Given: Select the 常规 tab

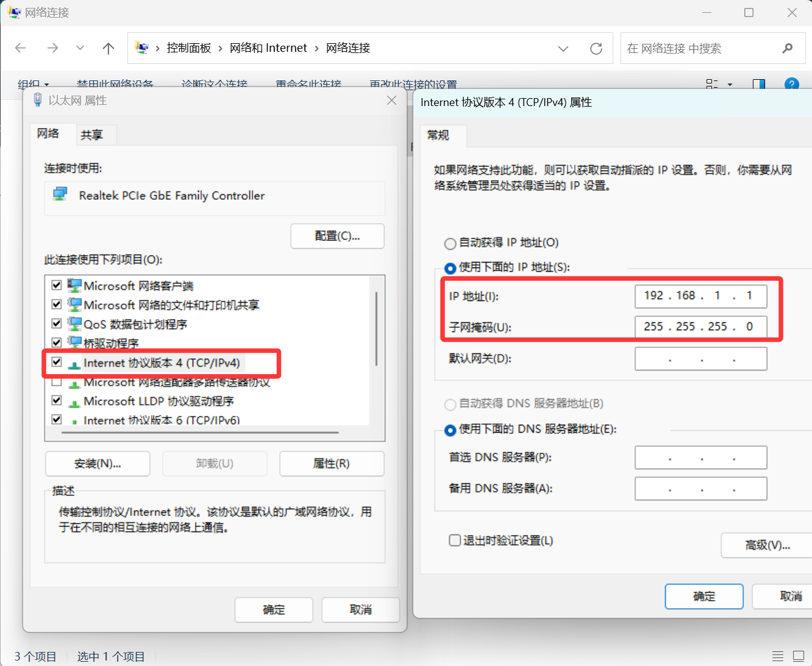Looking at the screenshot, I should (438, 135).
